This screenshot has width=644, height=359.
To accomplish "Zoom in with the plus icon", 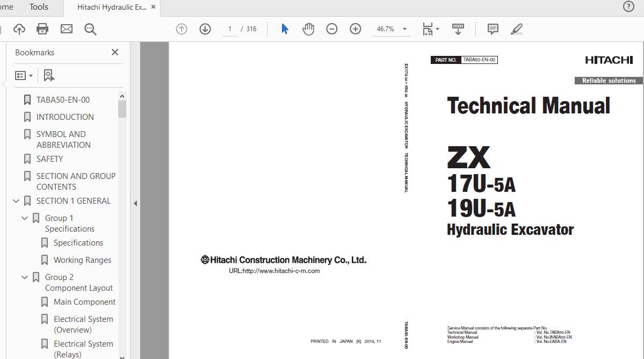I will click(356, 29).
